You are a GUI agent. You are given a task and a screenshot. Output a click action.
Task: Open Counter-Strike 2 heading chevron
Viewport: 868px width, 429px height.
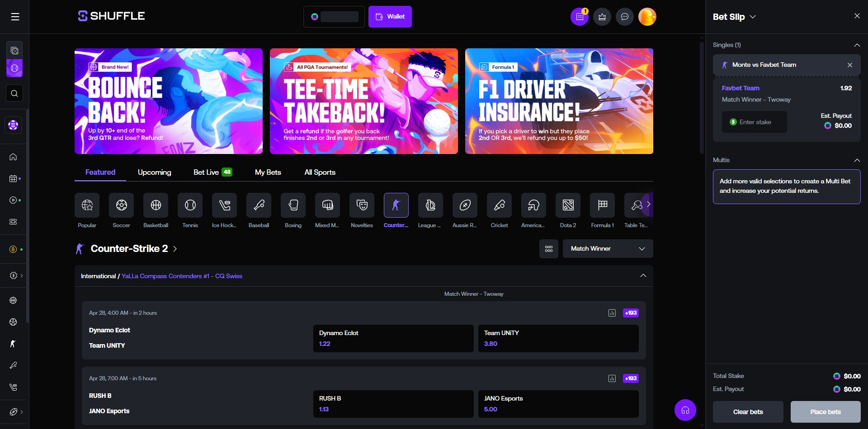[175, 249]
